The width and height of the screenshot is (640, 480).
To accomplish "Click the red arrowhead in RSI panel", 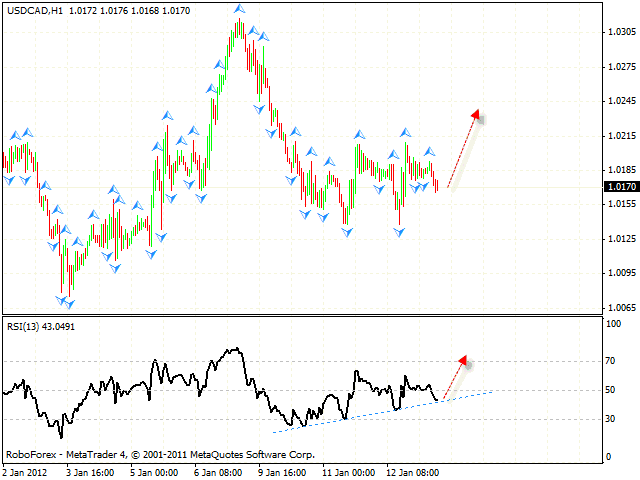I will [x=463, y=359].
